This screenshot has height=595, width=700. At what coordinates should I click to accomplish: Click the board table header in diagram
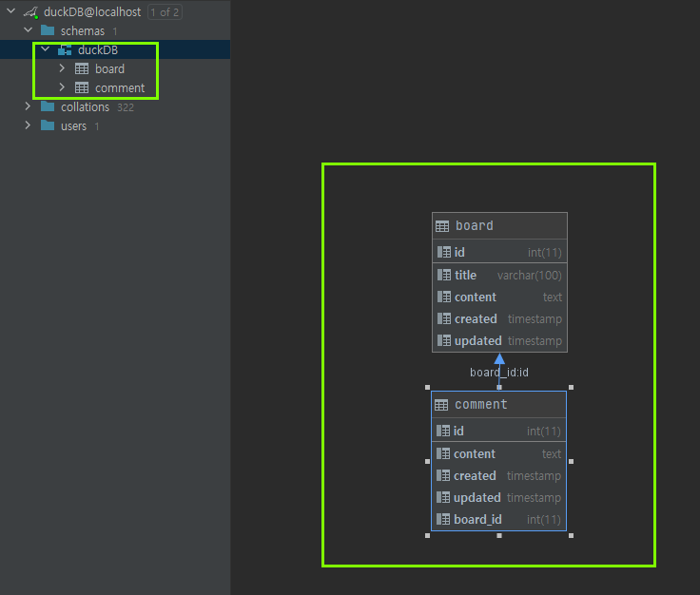point(499,225)
